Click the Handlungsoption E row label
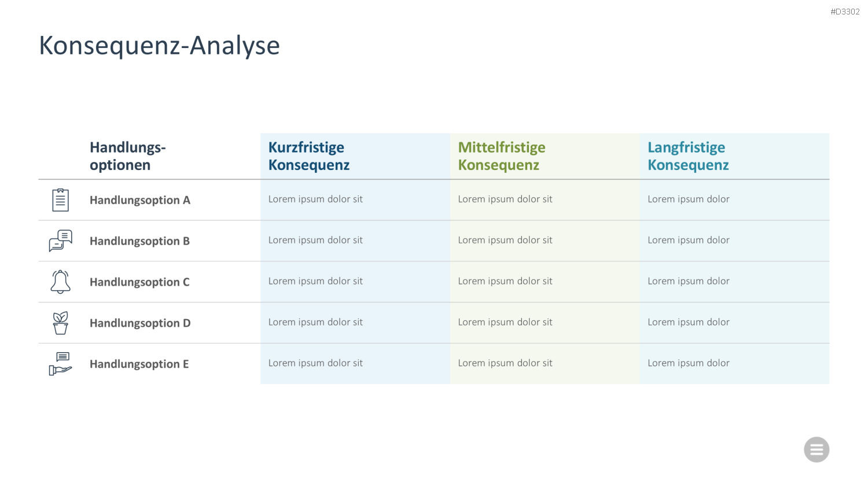 pos(139,364)
